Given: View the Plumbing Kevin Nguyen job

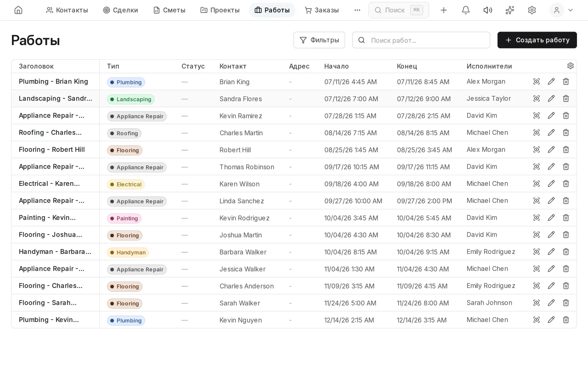Looking at the screenshot, I should [x=536, y=320].
